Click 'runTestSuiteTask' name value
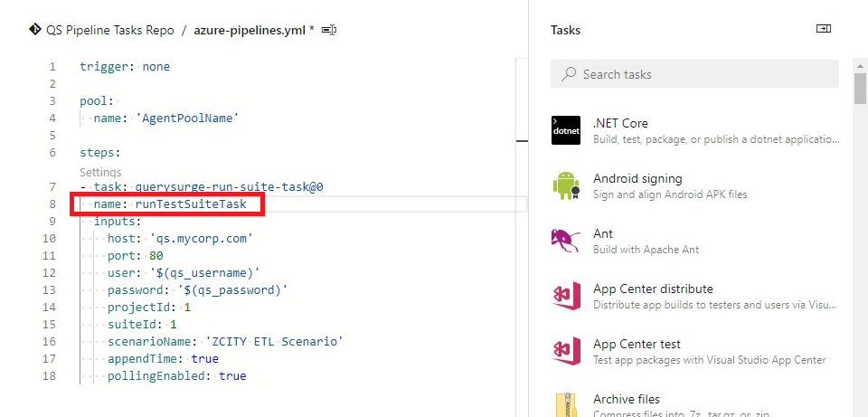This screenshot has width=868, height=417. (191, 204)
